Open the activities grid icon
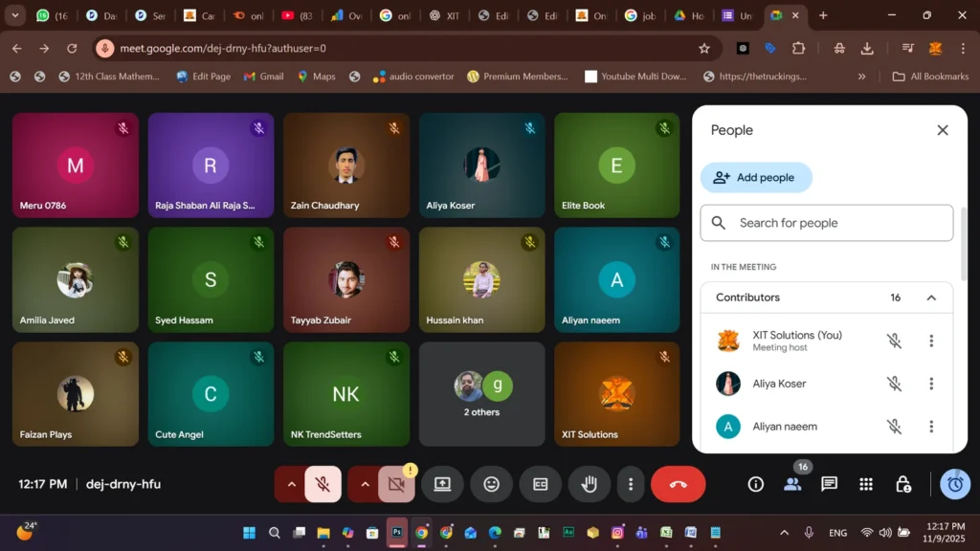The image size is (980, 551). (866, 484)
